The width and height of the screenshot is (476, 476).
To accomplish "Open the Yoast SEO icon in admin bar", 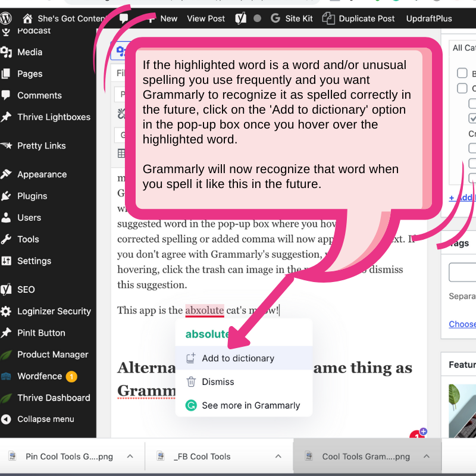I will [240, 18].
